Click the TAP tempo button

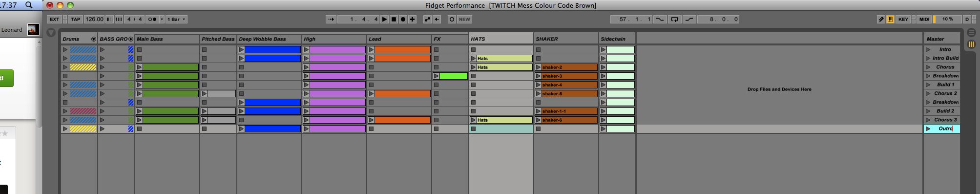pos(75,20)
